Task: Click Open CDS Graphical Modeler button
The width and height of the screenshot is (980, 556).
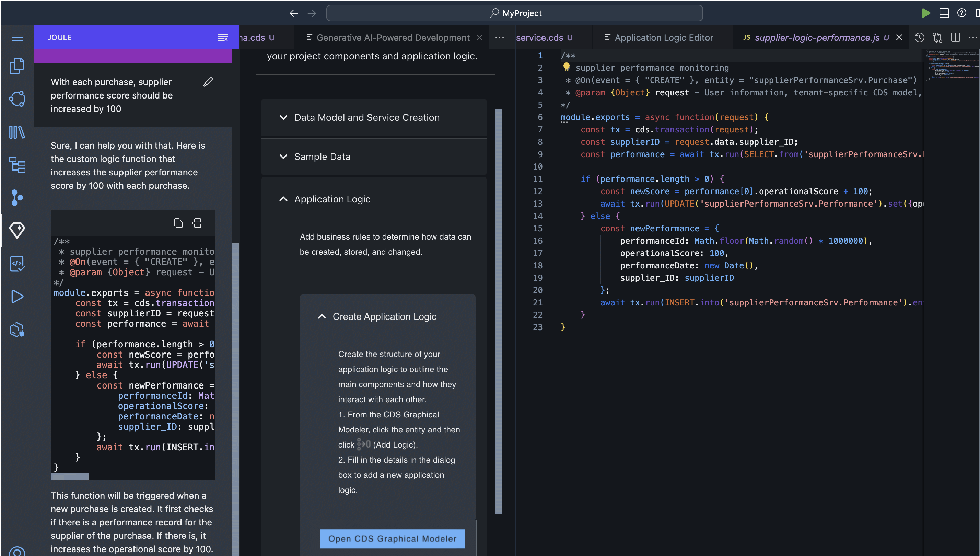Action: (x=392, y=538)
